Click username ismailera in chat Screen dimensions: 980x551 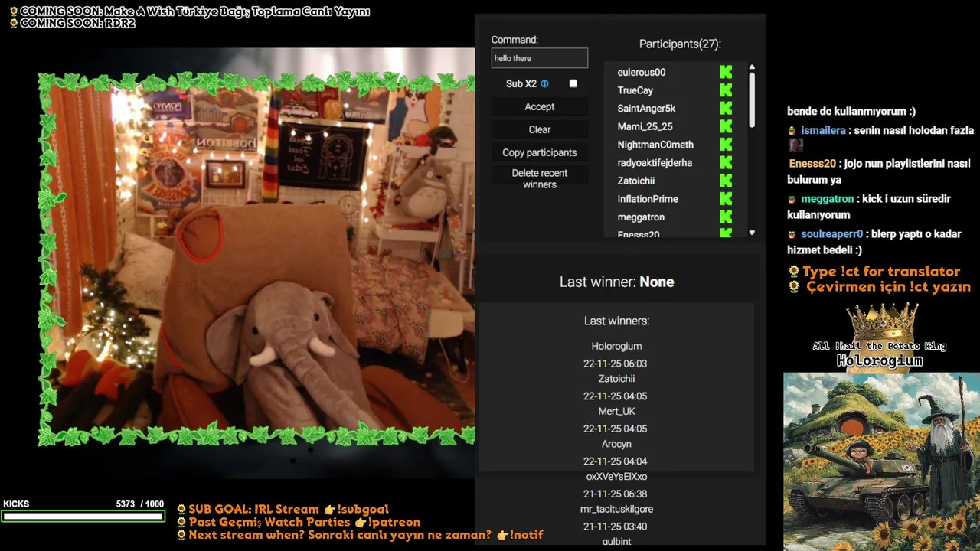(823, 131)
